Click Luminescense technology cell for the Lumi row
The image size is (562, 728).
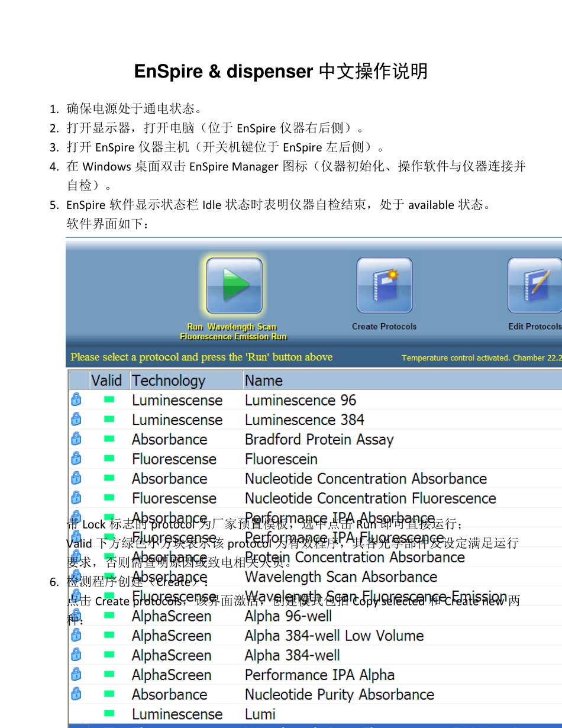click(177, 714)
